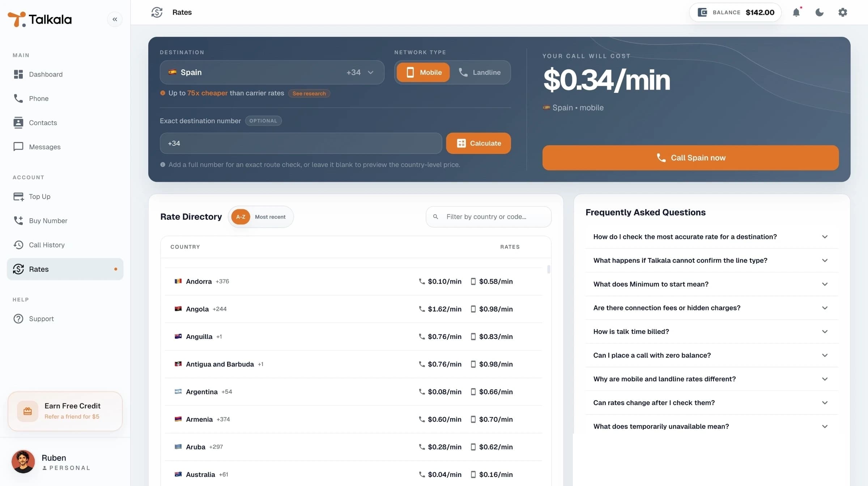This screenshot has width=868, height=486.
Task: Click the rate directory scrollbar thumb
Action: coord(549,269)
